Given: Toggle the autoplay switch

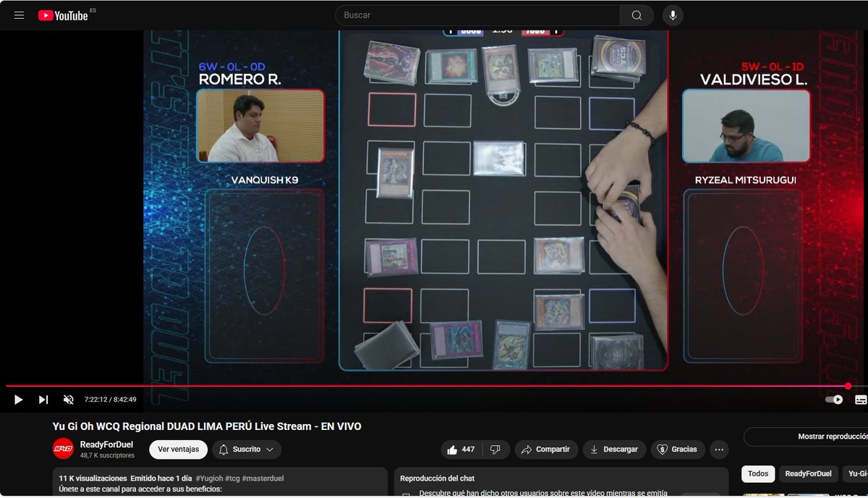Looking at the screenshot, I should [x=834, y=400].
